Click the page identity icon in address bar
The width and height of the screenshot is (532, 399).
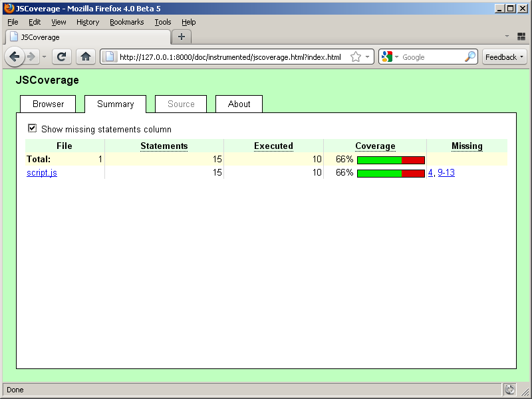(x=110, y=57)
